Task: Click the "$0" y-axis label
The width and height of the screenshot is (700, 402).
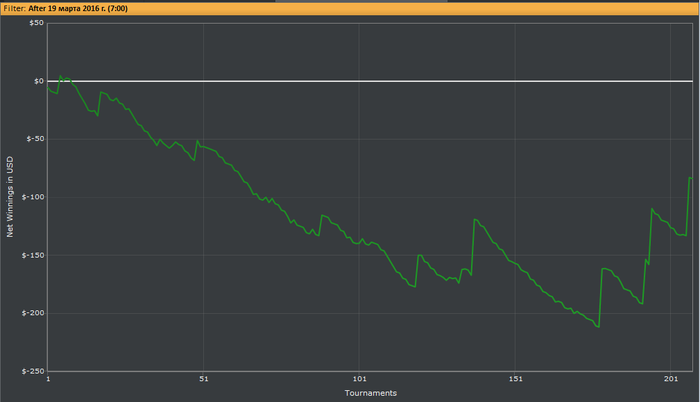Action: tap(39, 81)
